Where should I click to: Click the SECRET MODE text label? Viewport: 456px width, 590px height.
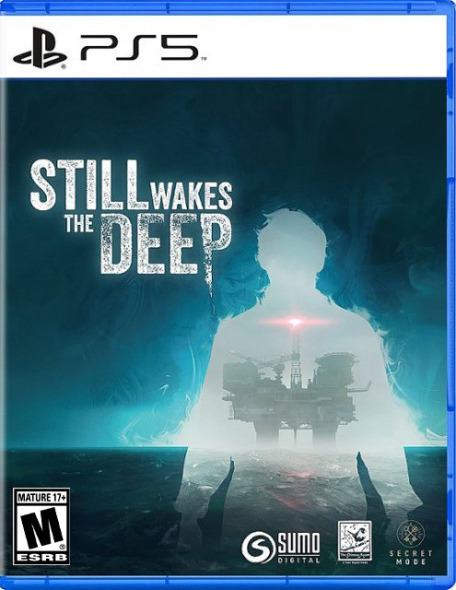(x=410, y=558)
